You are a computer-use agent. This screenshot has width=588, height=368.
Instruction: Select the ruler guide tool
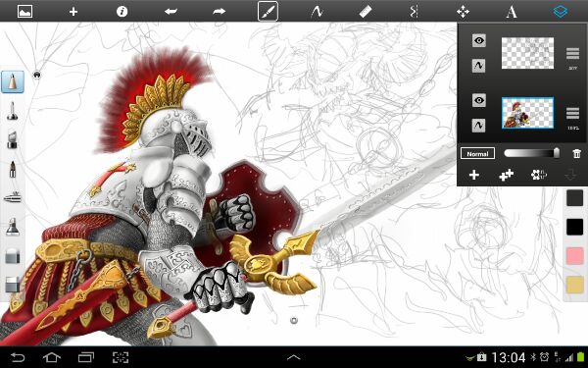click(366, 12)
